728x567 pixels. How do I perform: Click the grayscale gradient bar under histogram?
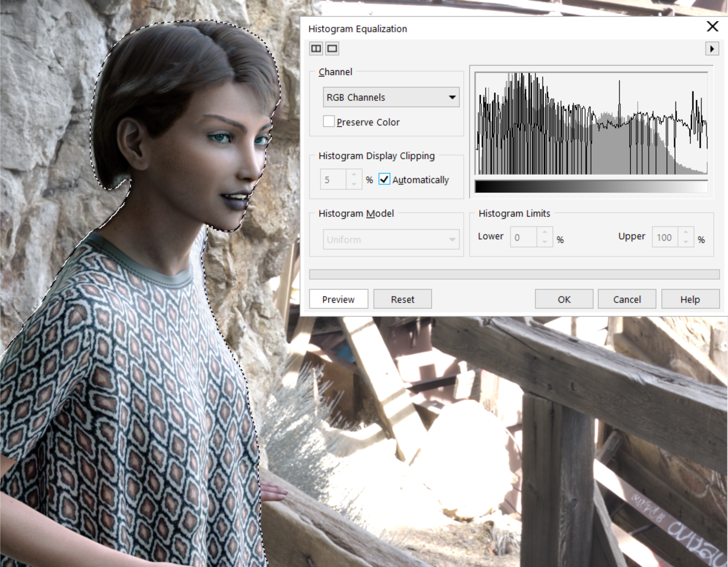tap(591, 187)
